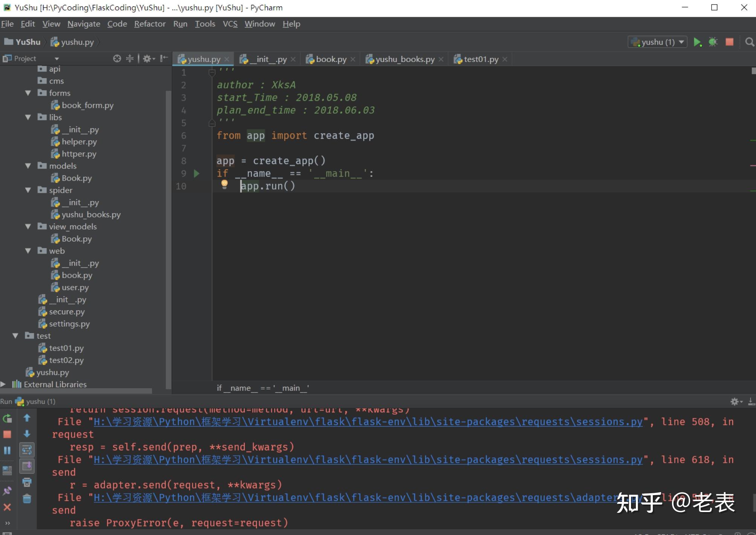Screen dimensions: 756x535
Task: Open the Refactor menu
Action: (x=149, y=23)
